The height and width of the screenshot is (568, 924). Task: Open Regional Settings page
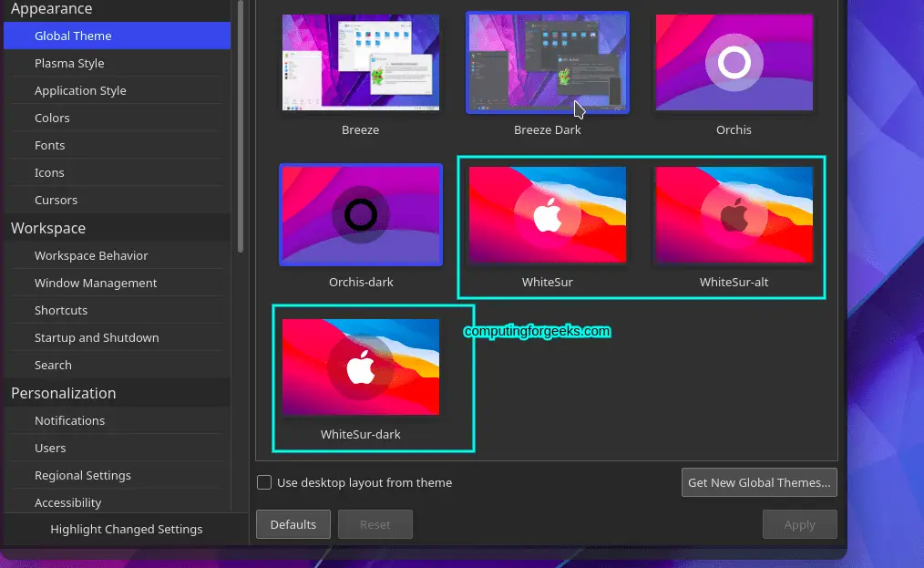pos(117,475)
